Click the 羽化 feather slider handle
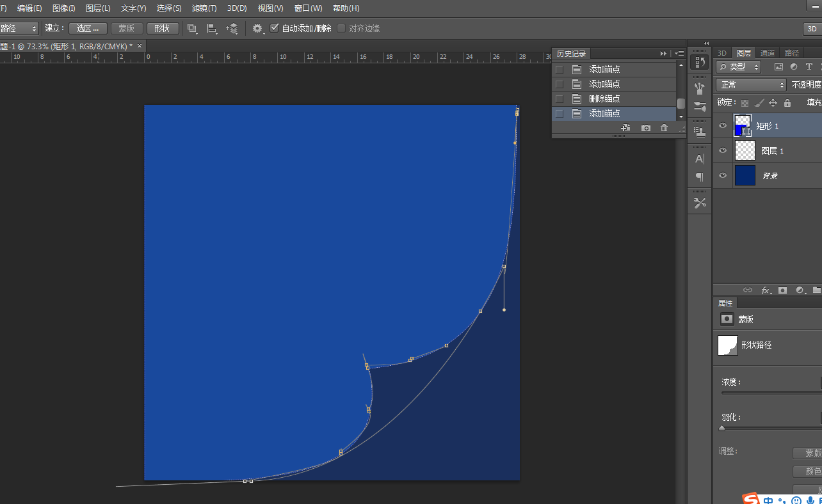 [722, 429]
